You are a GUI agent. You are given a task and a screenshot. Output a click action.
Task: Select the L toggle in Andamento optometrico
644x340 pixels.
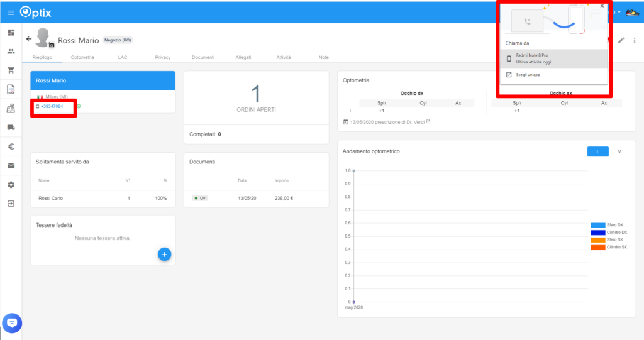597,151
